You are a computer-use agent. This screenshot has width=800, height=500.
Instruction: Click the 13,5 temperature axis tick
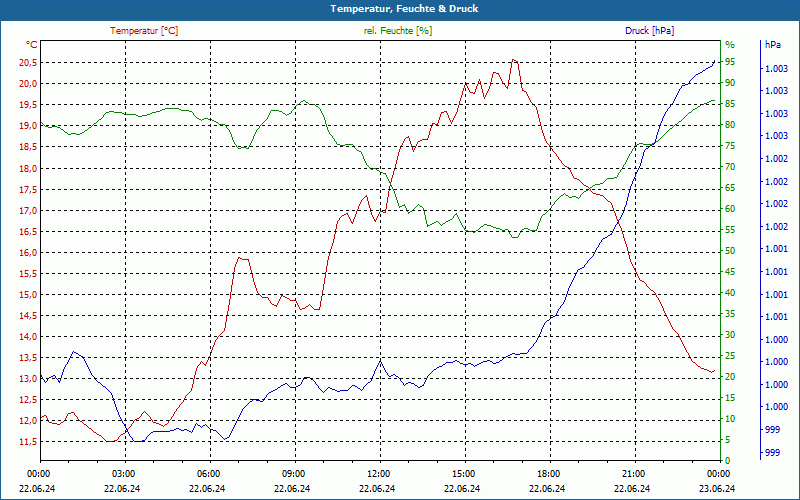point(28,358)
